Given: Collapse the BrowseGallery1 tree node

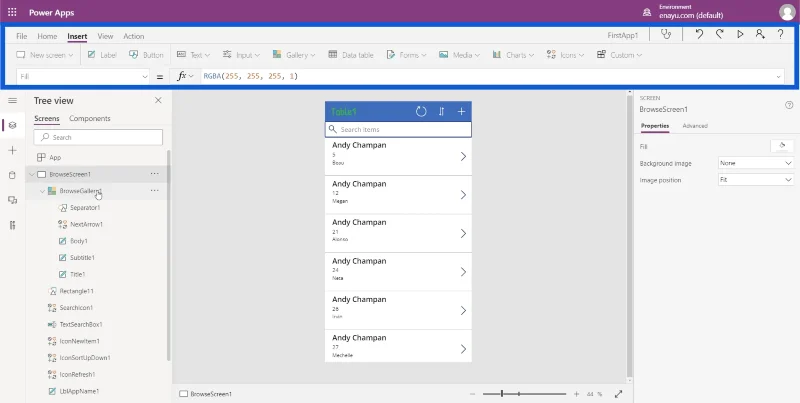Looking at the screenshot, I should click(42, 191).
